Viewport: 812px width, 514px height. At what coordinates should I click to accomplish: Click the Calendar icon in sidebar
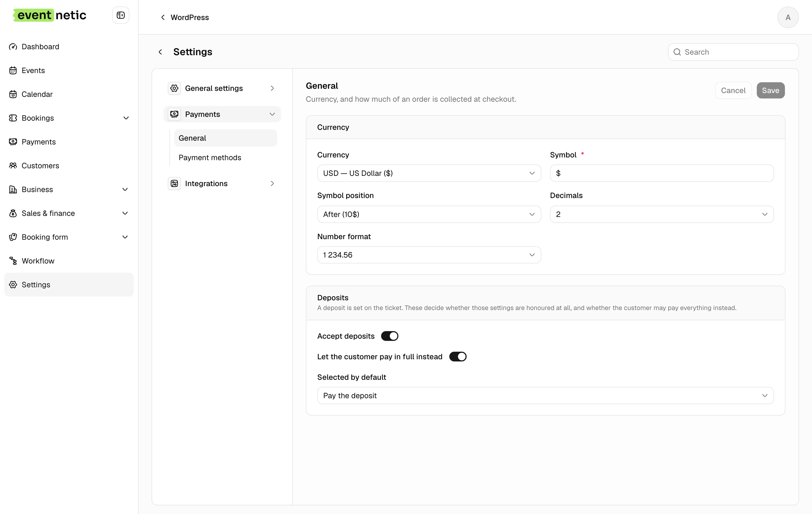pos(13,94)
